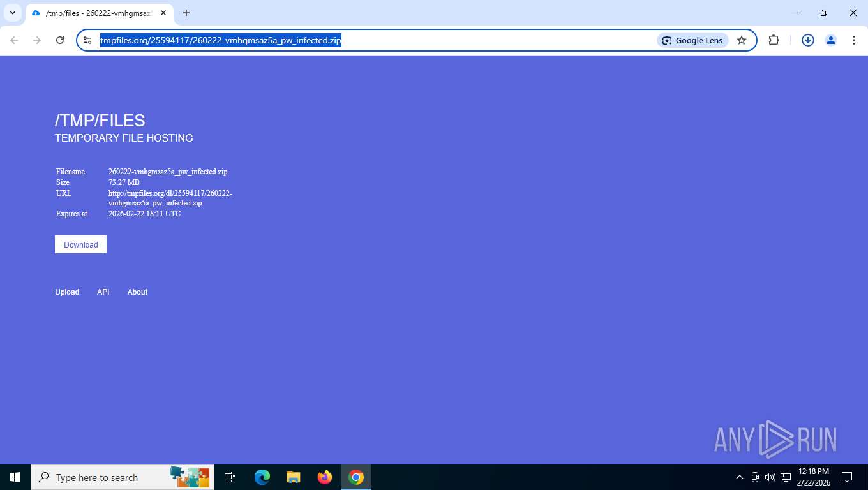This screenshot has width=868, height=490.
Task: Open a new browser tab
Action: click(x=186, y=13)
